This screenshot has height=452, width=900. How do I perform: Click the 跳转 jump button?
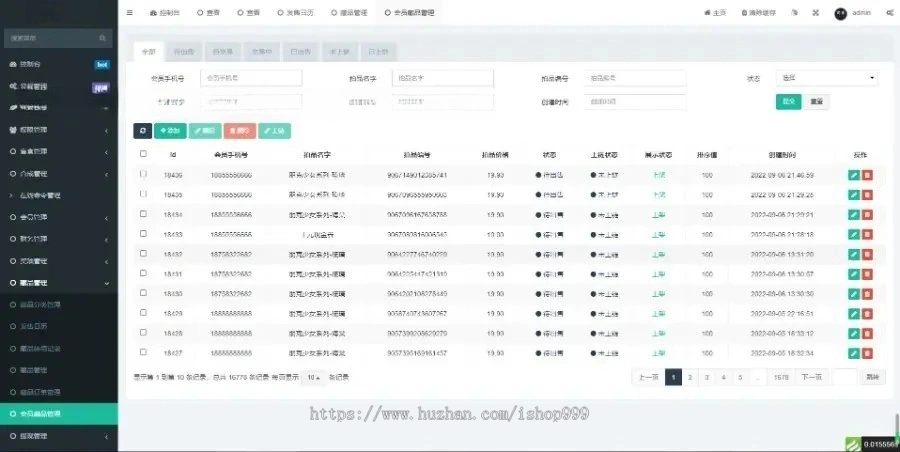[872, 377]
